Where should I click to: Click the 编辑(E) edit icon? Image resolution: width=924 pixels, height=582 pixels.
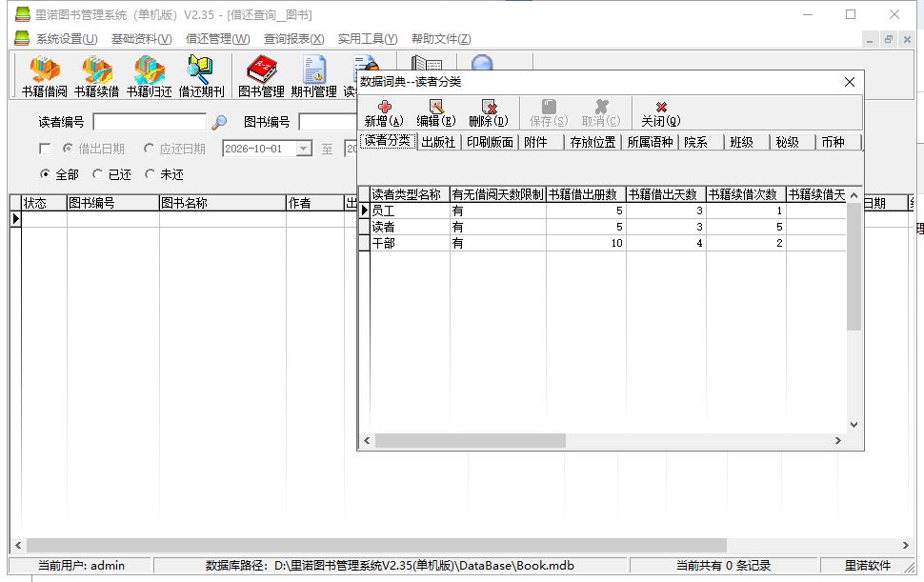(x=436, y=113)
